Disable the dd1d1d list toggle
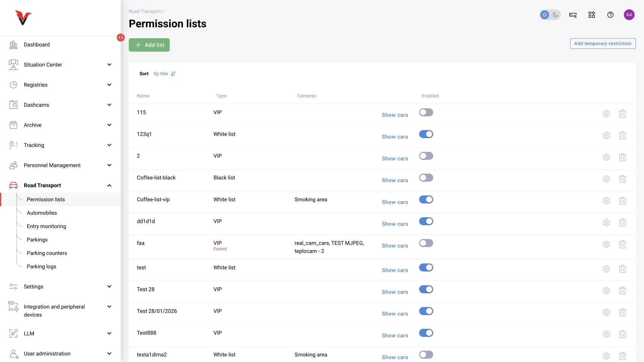The height and width of the screenshot is (362, 644). (426, 221)
